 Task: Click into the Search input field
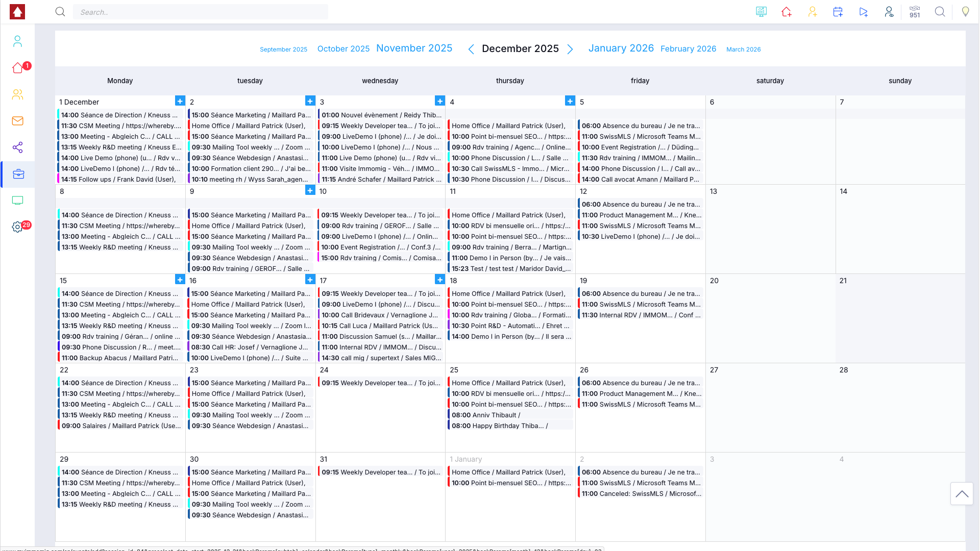tap(201, 12)
